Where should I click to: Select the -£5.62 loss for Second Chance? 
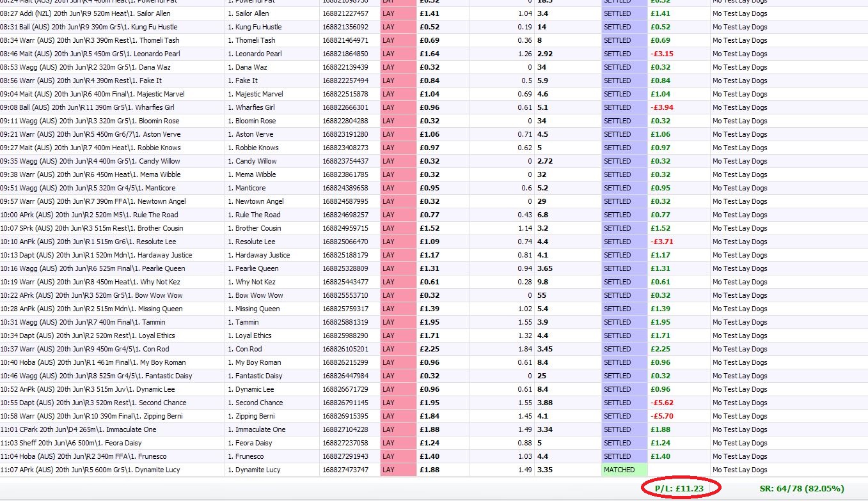click(662, 403)
